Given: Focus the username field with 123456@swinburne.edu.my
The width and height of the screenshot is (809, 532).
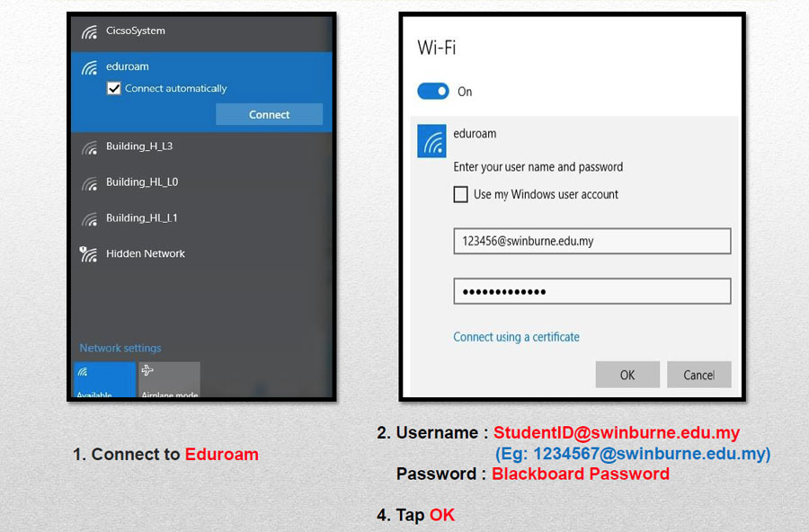Looking at the screenshot, I should tap(592, 241).
